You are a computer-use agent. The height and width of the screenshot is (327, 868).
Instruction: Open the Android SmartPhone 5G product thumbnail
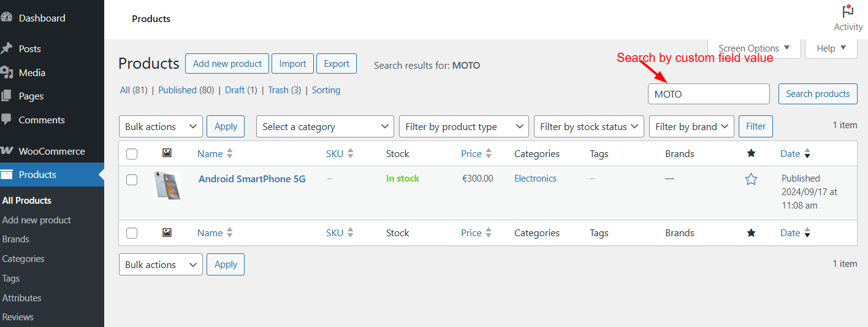coord(167,185)
